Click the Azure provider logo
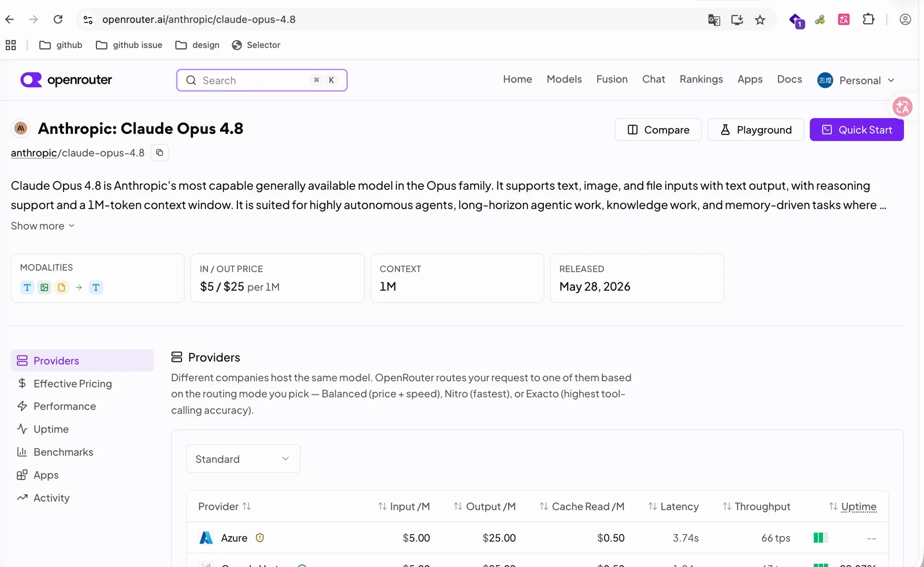 point(206,538)
